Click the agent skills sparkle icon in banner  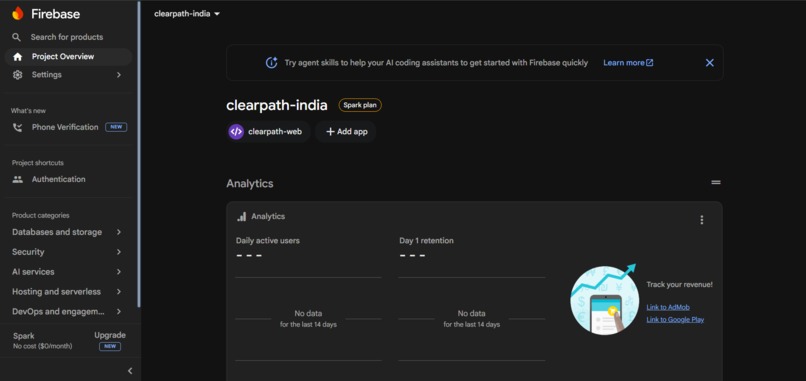271,63
